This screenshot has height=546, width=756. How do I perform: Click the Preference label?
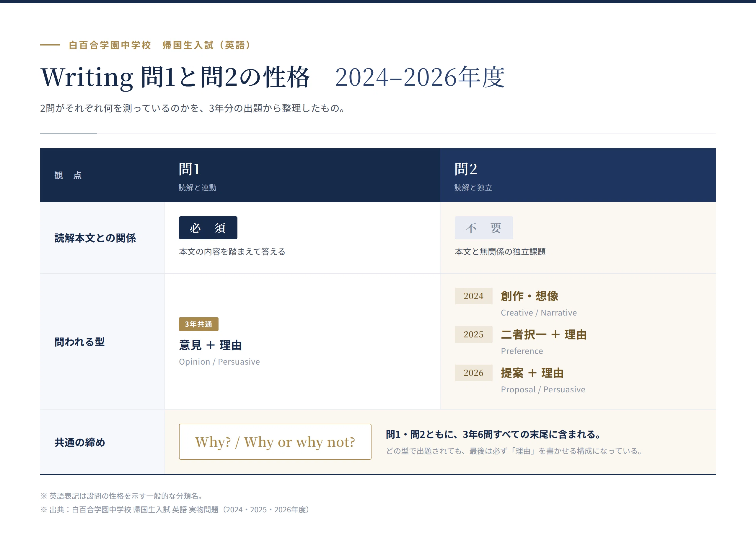pyautogui.click(x=522, y=351)
